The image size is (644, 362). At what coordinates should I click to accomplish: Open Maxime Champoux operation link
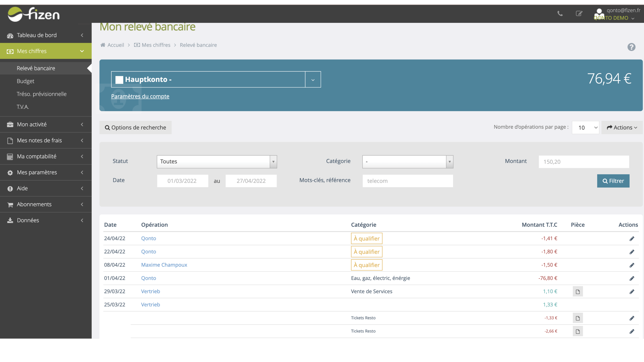tap(164, 265)
